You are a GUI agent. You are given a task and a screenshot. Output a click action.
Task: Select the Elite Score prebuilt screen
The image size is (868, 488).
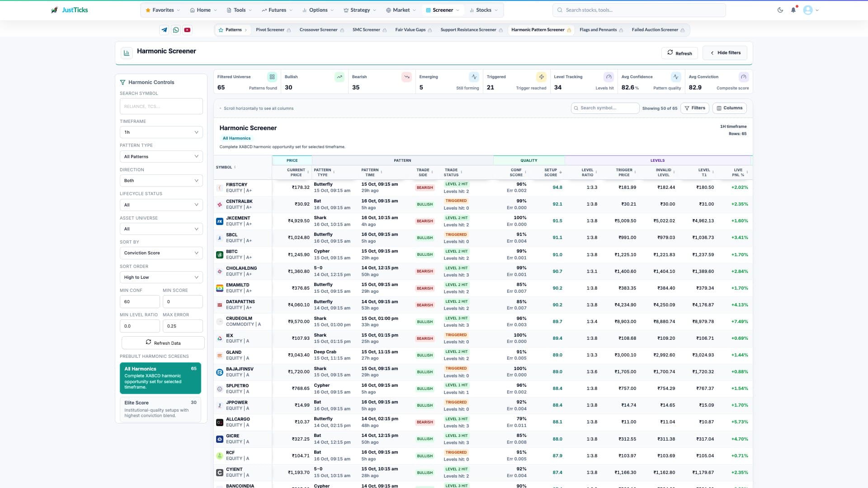point(160,409)
